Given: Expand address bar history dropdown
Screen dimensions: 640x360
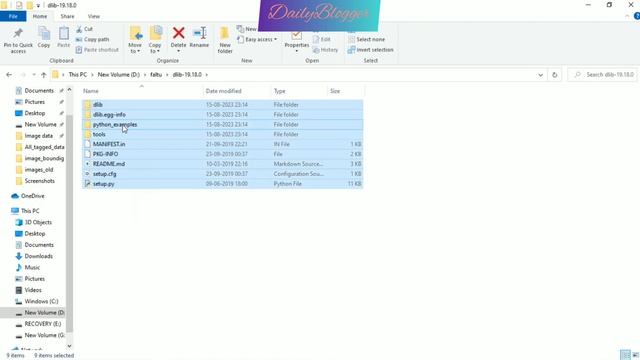Looking at the screenshot, I should click(540, 75).
